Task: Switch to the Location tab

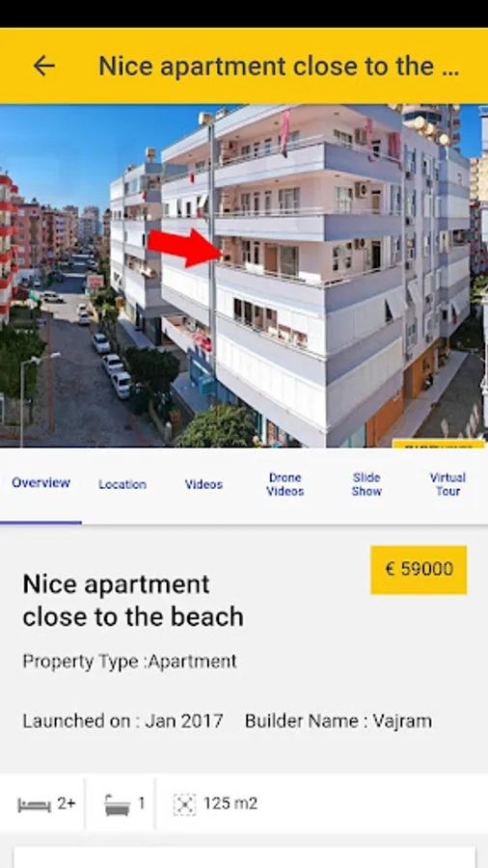Action: [122, 484]
